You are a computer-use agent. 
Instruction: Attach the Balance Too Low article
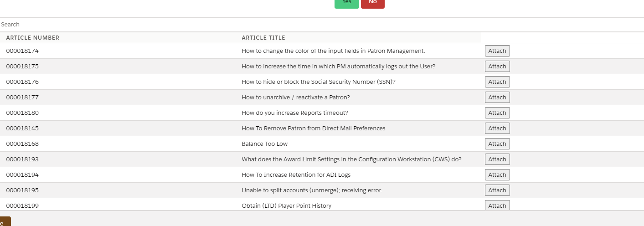(497, 144)
